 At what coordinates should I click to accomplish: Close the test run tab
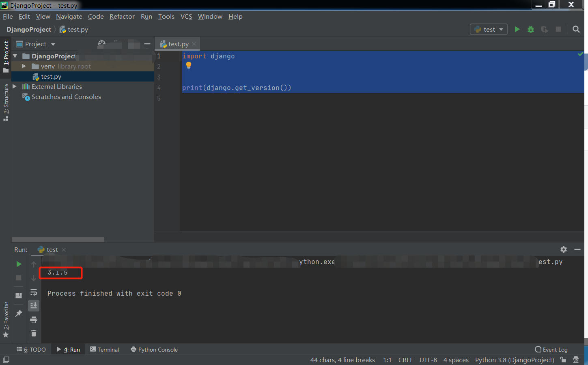point(64,250)
